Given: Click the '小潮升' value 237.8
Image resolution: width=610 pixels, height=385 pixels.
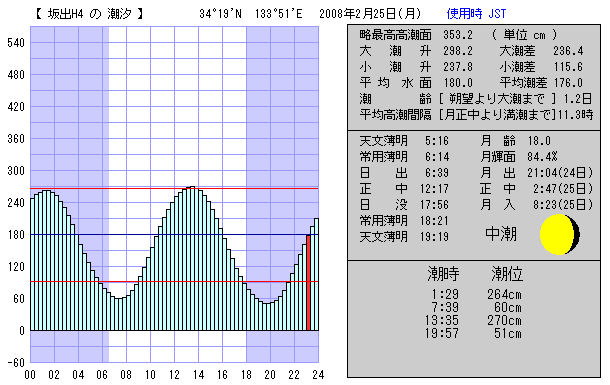Looking at the screenshot, I should [x=458, y=67].
